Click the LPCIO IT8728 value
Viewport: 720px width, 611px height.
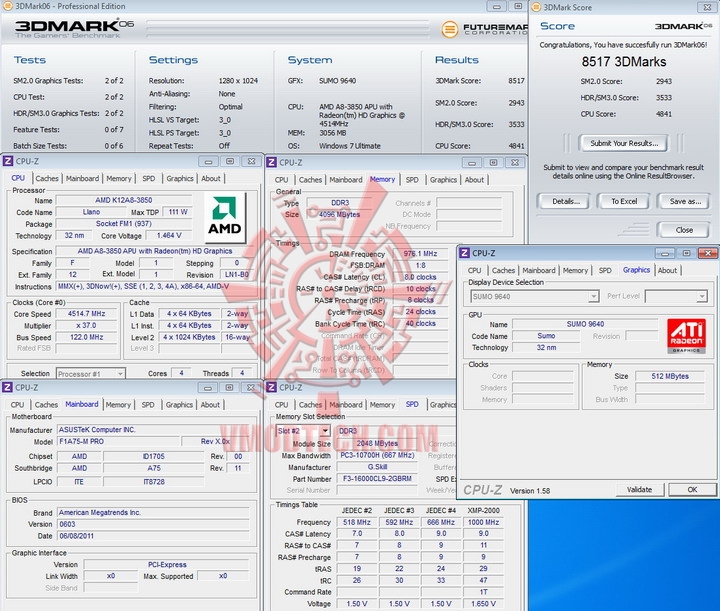coord(154,482)
